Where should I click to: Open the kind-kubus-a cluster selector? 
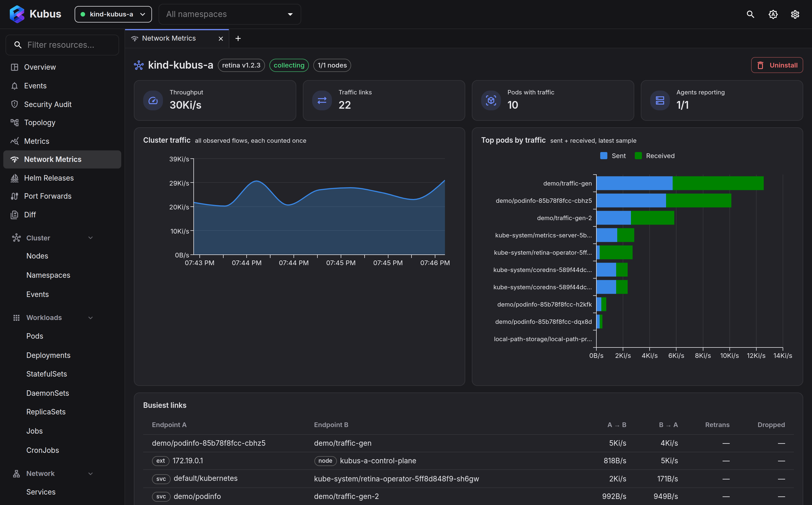point(113,14)
